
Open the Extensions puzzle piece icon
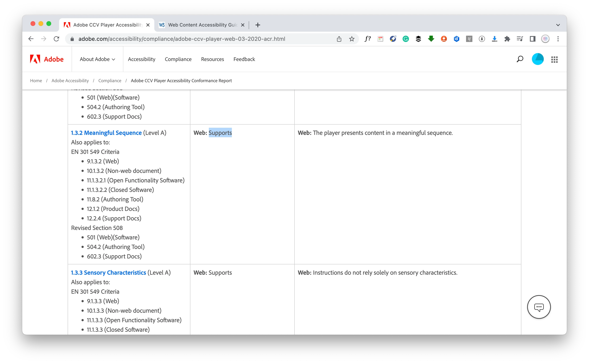(507, 39)
